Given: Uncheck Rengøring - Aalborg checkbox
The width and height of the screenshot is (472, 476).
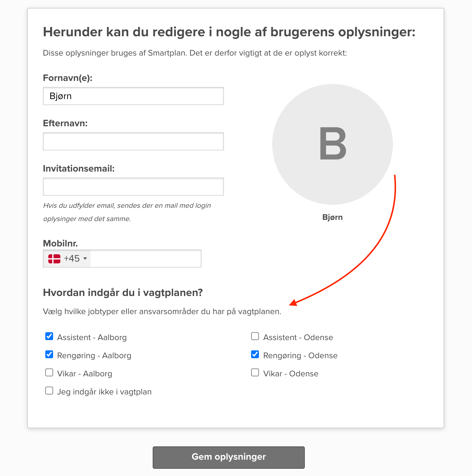Looking at the screenshot, I should click(49, 354).
